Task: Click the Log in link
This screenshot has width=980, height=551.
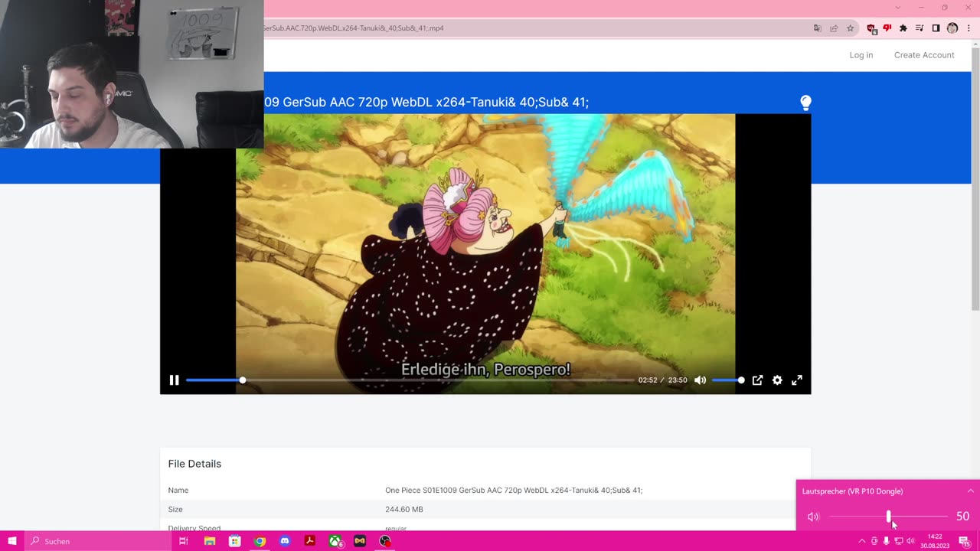Action: point(861,55)
